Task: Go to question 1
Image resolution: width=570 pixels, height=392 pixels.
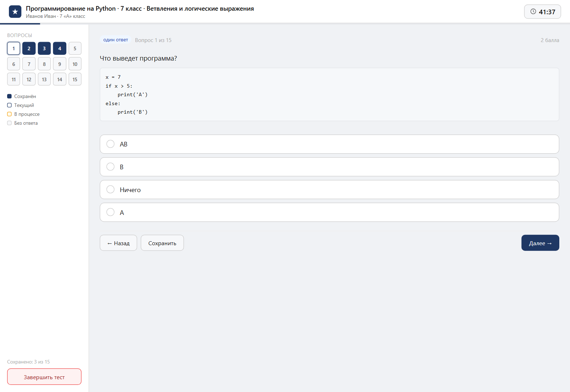Action: [x=14, y=48]
